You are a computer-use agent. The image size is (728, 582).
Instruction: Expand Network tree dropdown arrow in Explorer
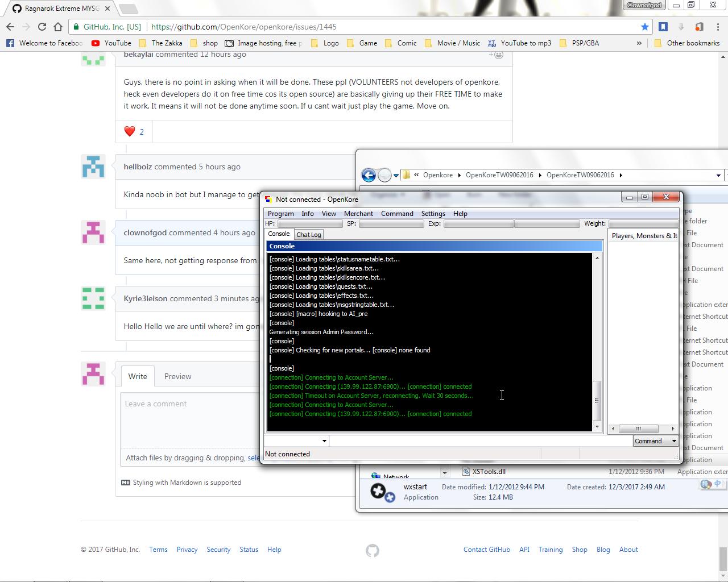[445, 472]
